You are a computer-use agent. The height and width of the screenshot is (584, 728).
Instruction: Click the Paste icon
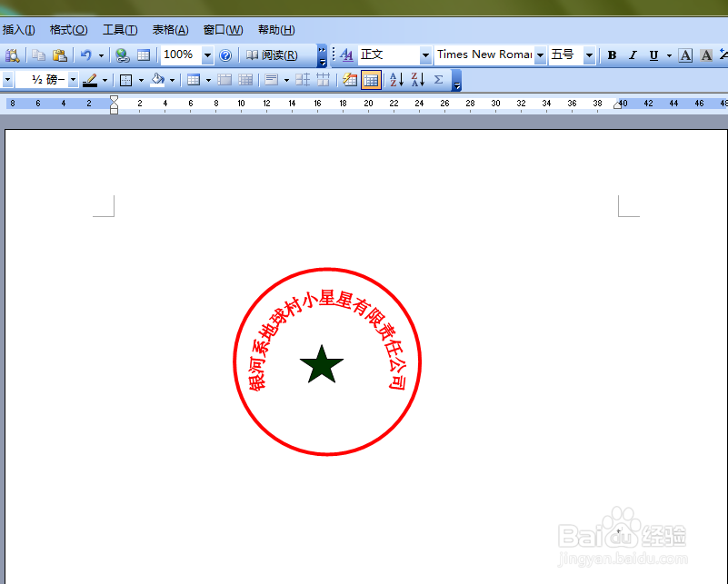[58, 54]
